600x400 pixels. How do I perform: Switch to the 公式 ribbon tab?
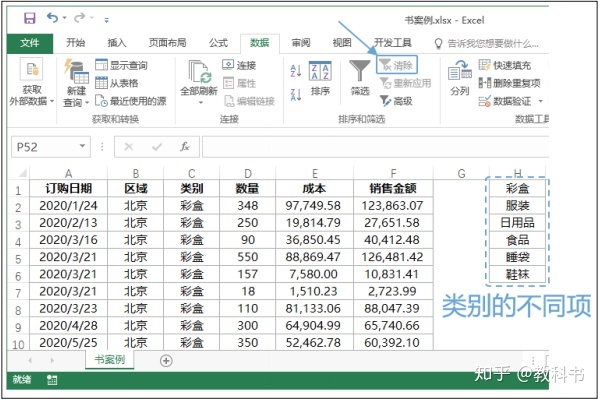[218, 42]
